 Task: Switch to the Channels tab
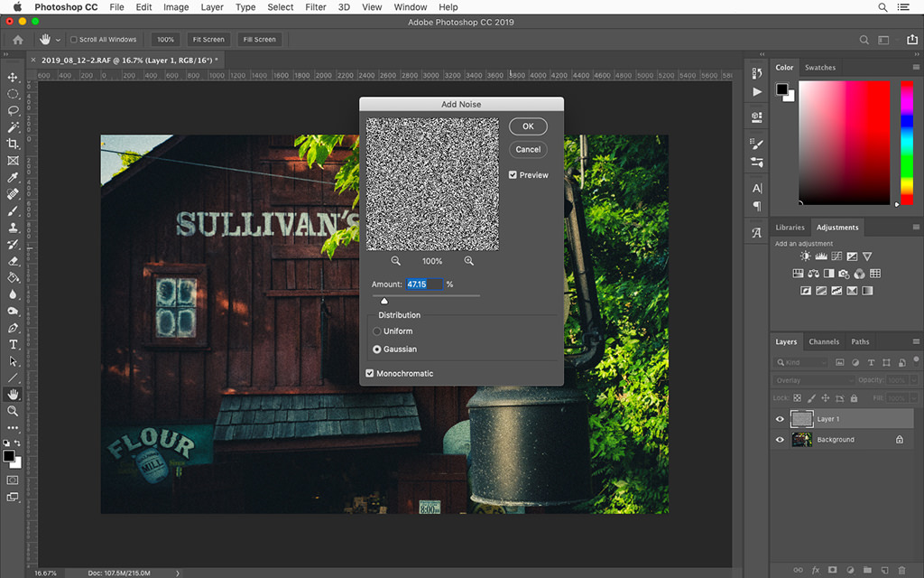pos(824,341)
